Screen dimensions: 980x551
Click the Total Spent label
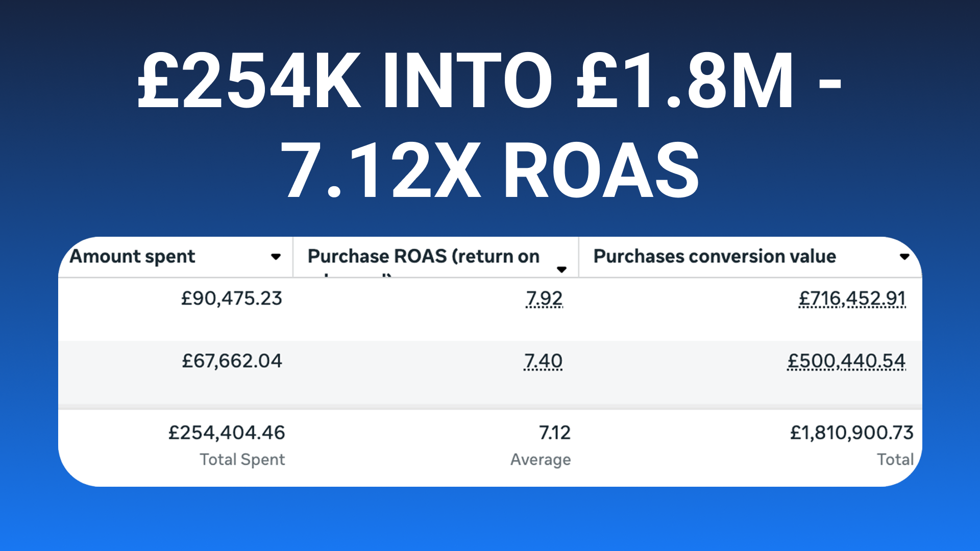coord(242,459)
